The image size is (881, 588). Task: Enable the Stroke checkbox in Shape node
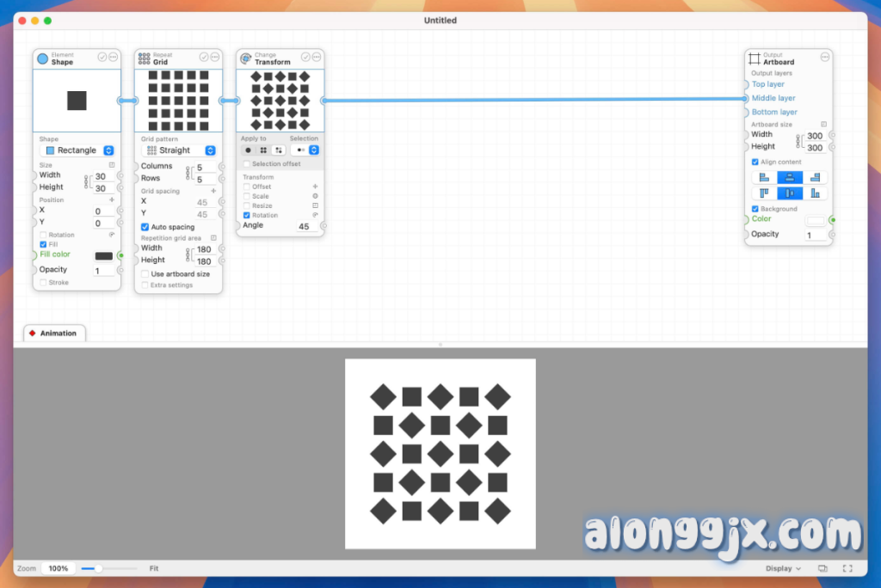click(44, 282)
